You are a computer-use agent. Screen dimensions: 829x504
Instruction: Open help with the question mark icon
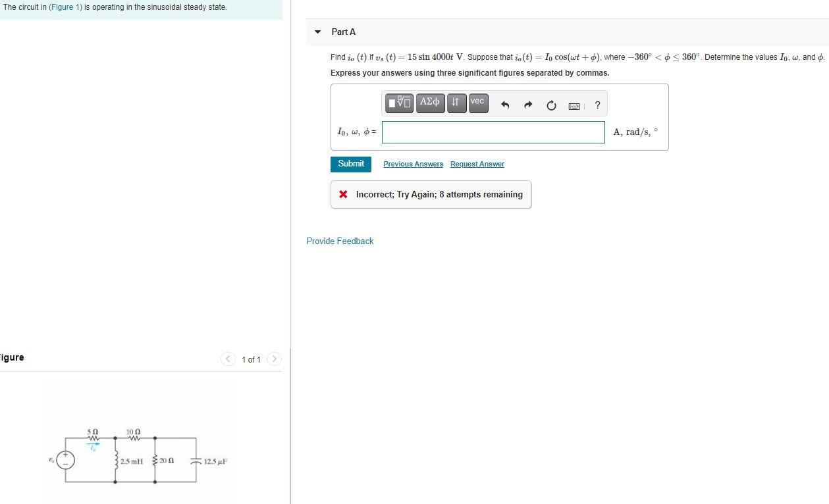(597, 105)
